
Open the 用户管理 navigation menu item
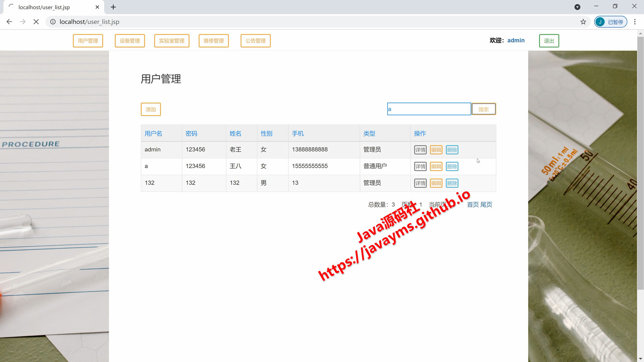coord(88,41)
